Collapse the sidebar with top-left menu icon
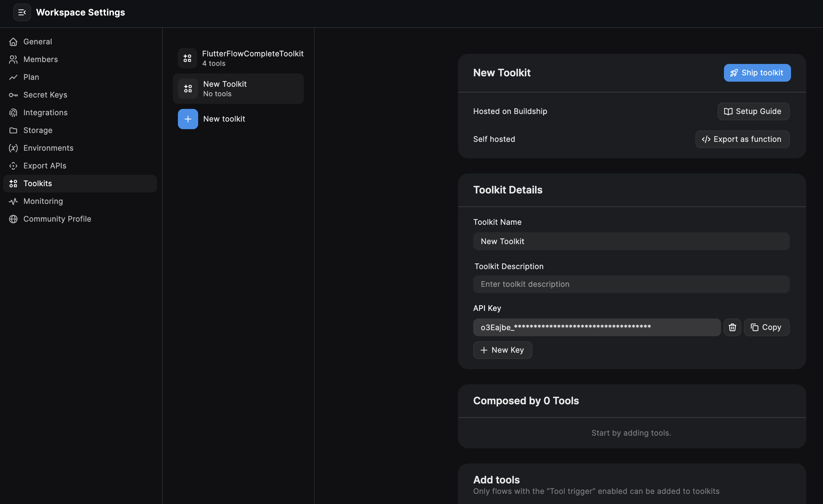This screenshot has width=823, height=504. coord(22,12)
